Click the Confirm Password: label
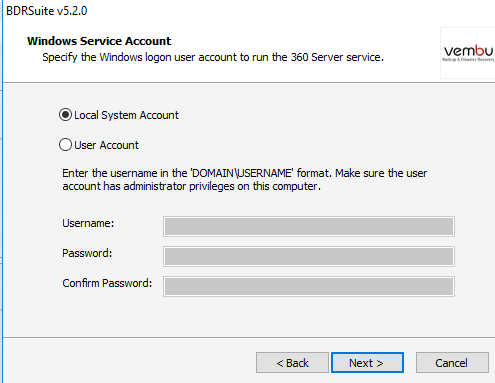The image size is (495, 383). click(107, 283)
